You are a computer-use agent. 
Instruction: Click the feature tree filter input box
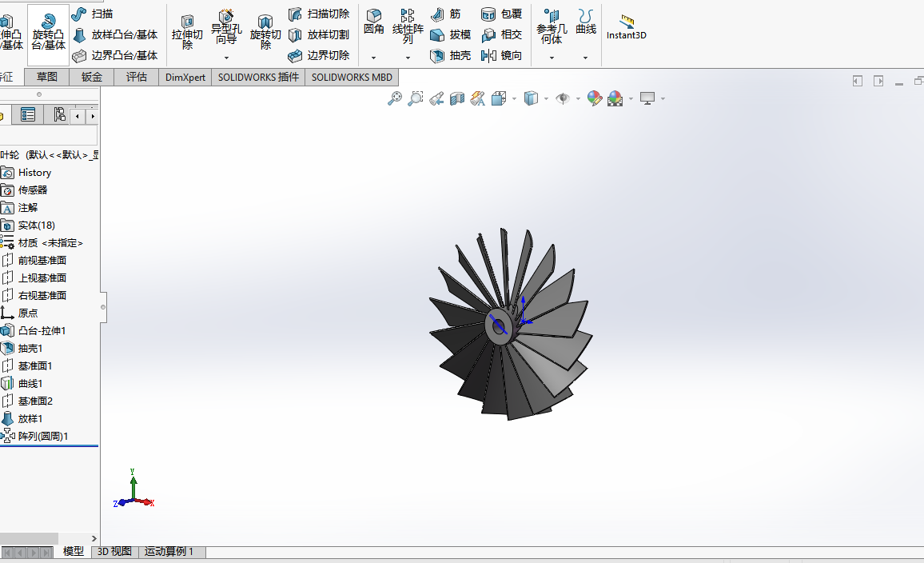click(x=48, y=135)
